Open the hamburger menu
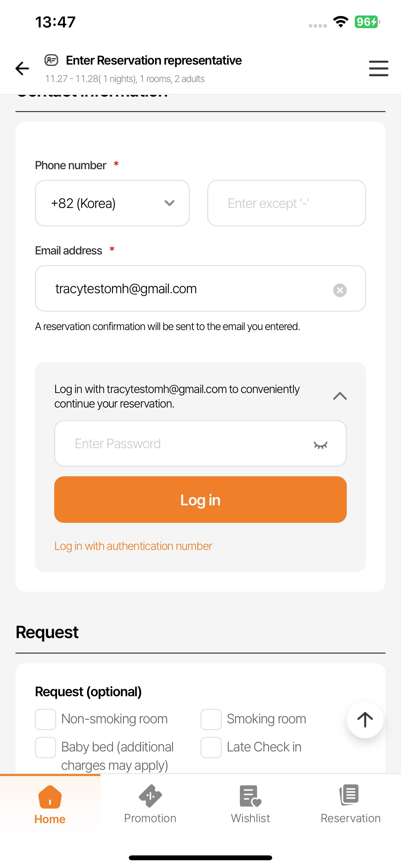Image resolution: width=401 pixels, height=868 pixels. [378, 68]
